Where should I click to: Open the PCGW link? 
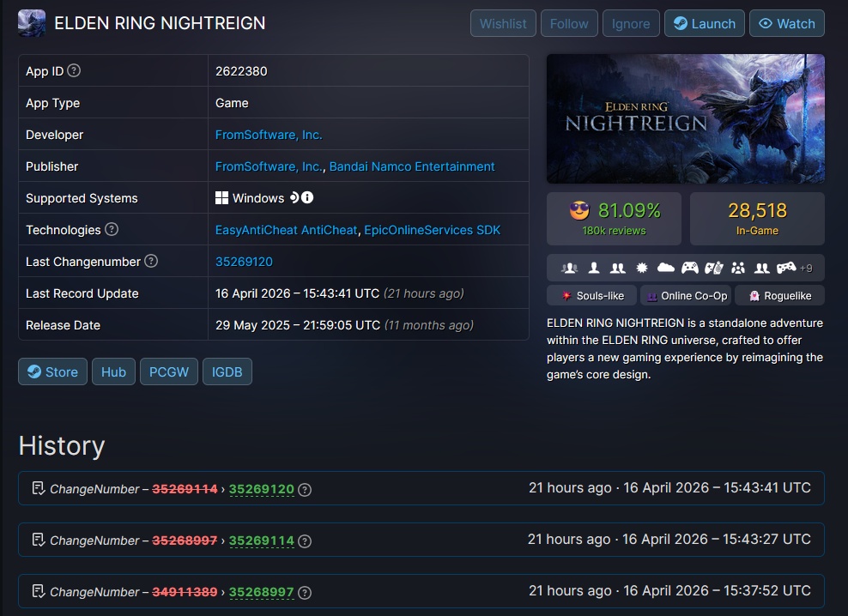click(169, 371)
